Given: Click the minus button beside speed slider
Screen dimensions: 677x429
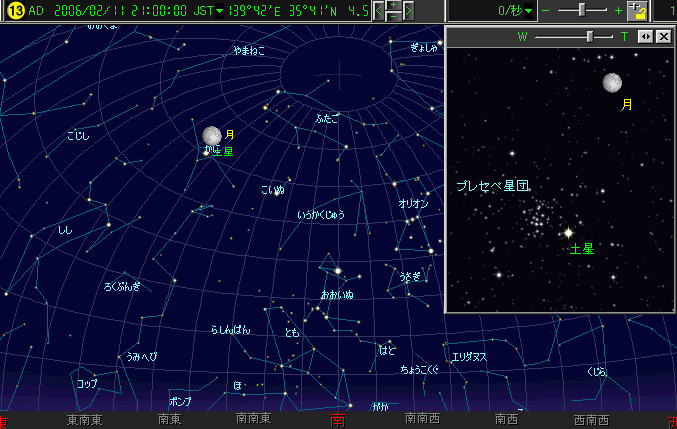Looking at the screenshot, I should [545, 11].
